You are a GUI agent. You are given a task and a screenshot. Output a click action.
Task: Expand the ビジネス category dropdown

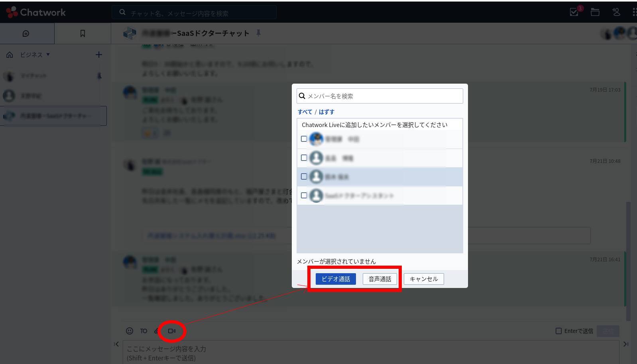(x=35, y=55)
